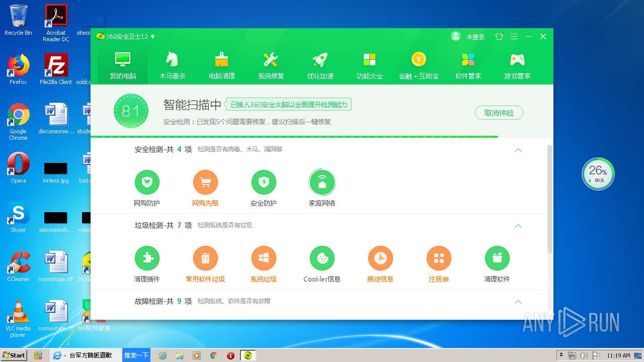Image resolution: width=644 pixels, height=362 pixels.
Task: Open the 痕迹信息 trace info icon
Action: (x=380, y=258)
